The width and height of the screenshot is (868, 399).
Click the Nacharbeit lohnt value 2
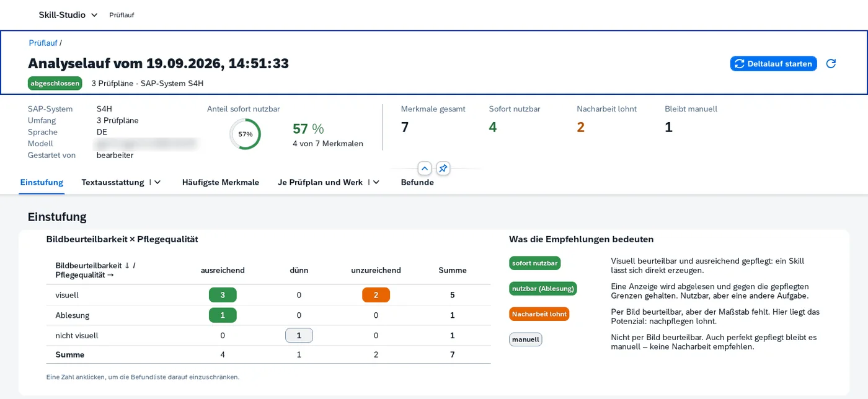point(581,127)
